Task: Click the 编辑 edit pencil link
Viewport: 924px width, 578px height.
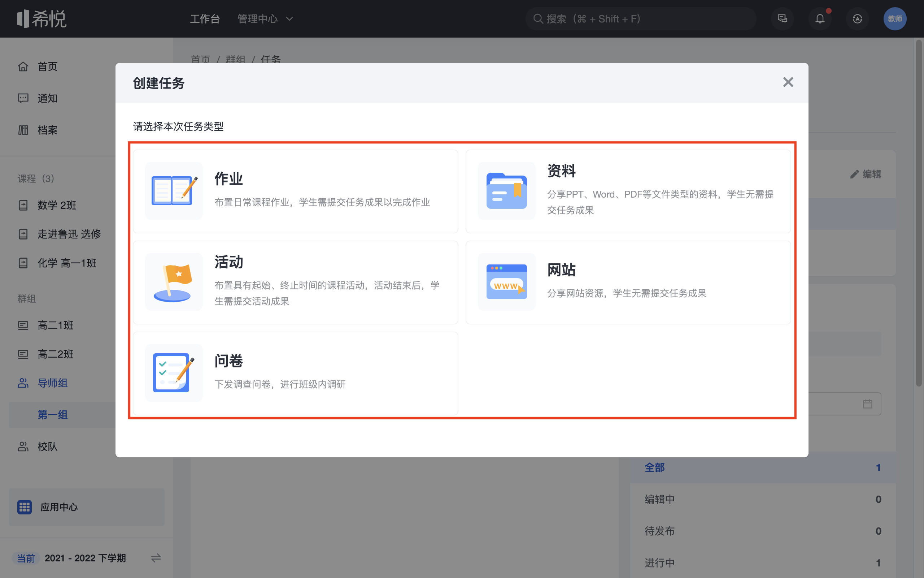Action: tap(866, 174)
